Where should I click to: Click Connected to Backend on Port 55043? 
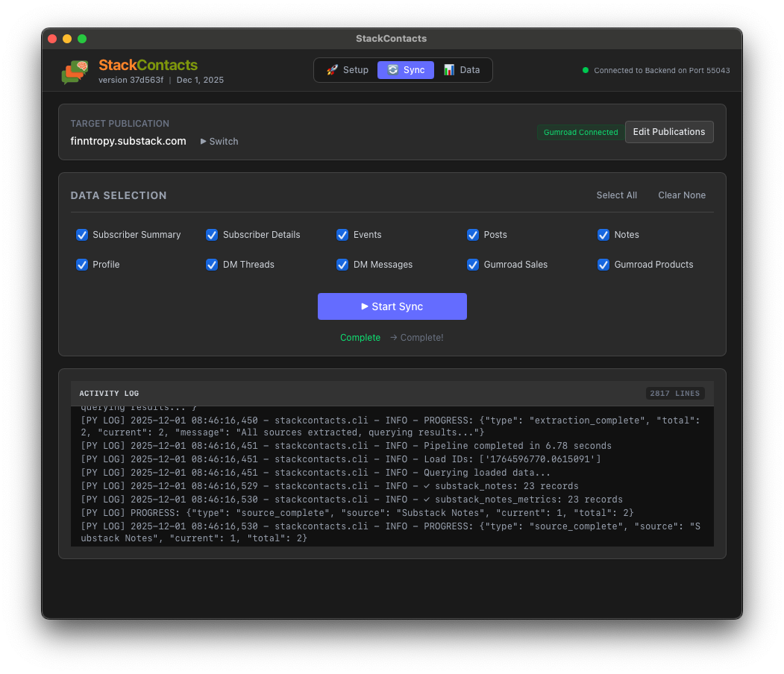662,70
